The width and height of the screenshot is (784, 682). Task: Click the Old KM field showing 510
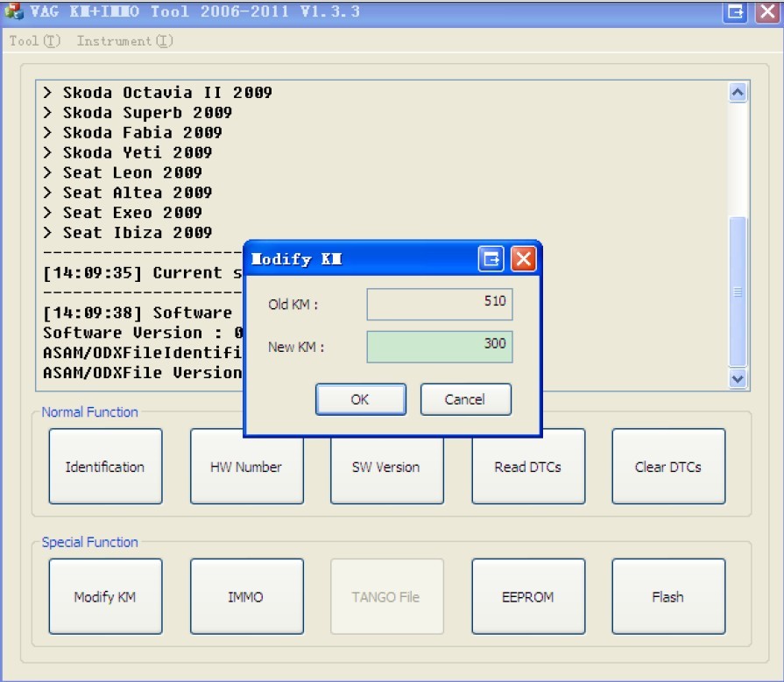[x=440, y=304]
